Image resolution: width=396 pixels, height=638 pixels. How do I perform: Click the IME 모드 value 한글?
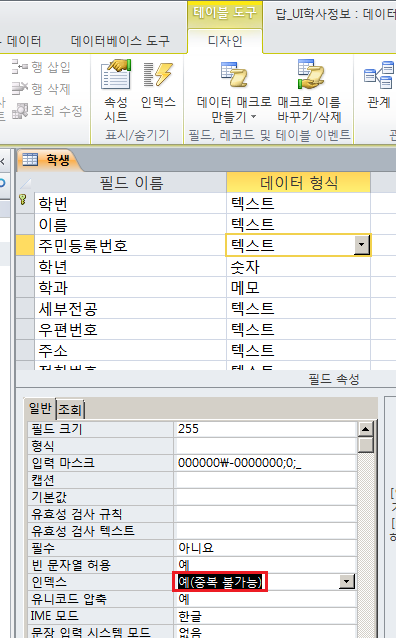click(x=265, y=616)
